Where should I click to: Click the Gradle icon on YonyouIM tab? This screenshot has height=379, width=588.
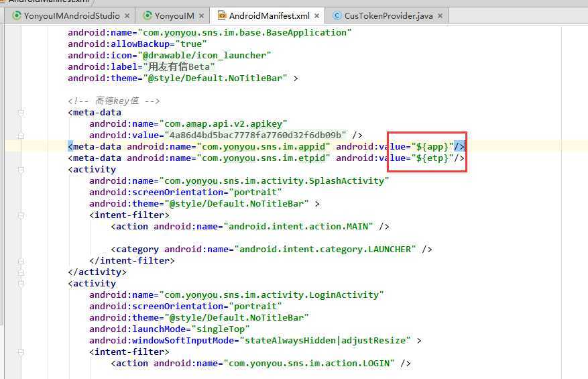(148, 15)
